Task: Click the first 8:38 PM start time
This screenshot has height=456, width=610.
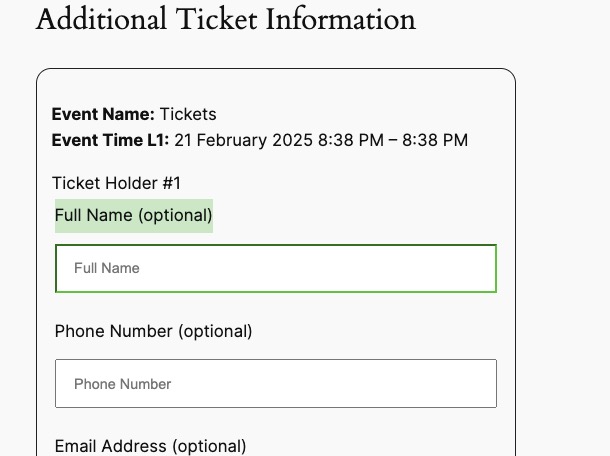Action: click(351, 140)
